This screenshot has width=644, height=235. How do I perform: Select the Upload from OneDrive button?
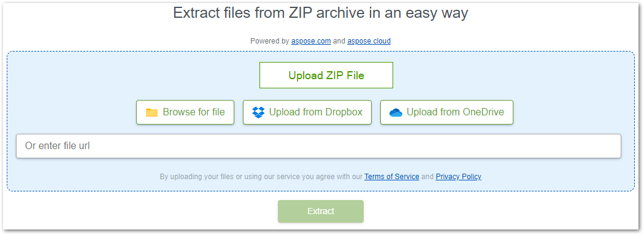click(447, 112)
